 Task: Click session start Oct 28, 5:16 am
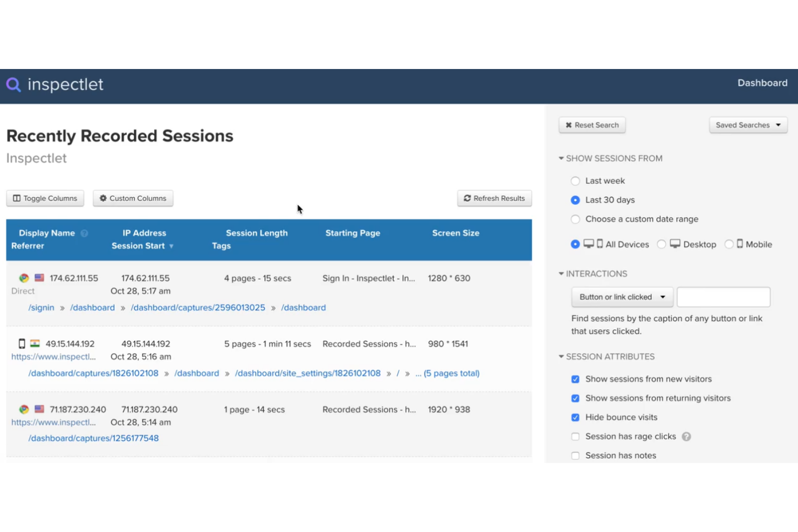(x=141, y=357)
